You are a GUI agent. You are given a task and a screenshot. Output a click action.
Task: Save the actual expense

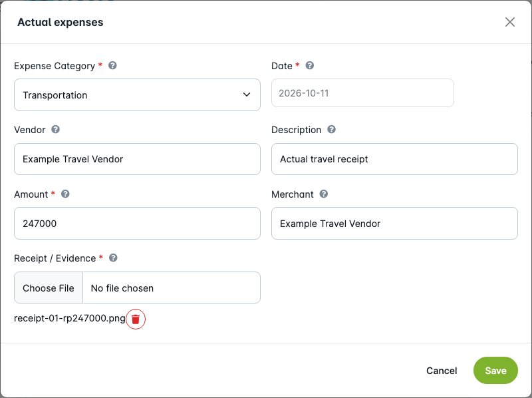click(495, 371)
